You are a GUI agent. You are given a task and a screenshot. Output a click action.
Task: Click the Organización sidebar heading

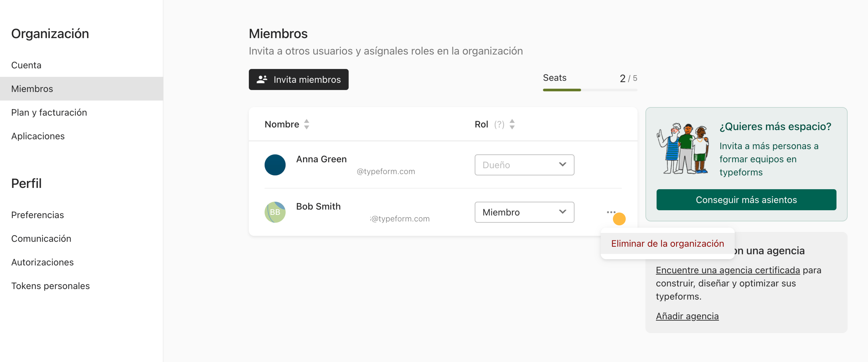pos(50,34)
